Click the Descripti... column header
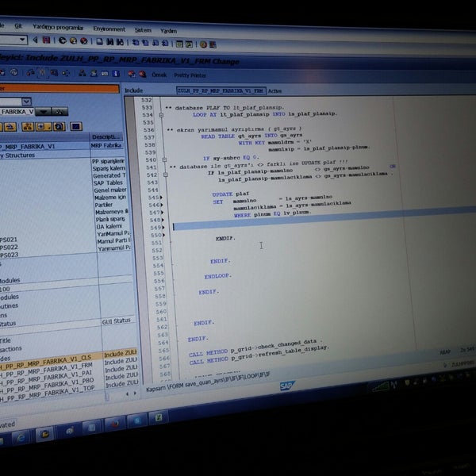This screenshot has height=476, width=476. tap(106, 137)
